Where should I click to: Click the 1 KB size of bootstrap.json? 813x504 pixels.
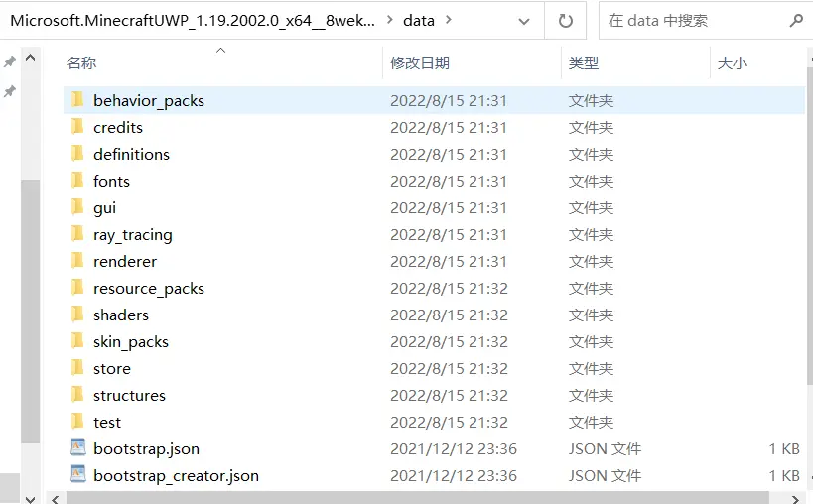coord(784,449)
